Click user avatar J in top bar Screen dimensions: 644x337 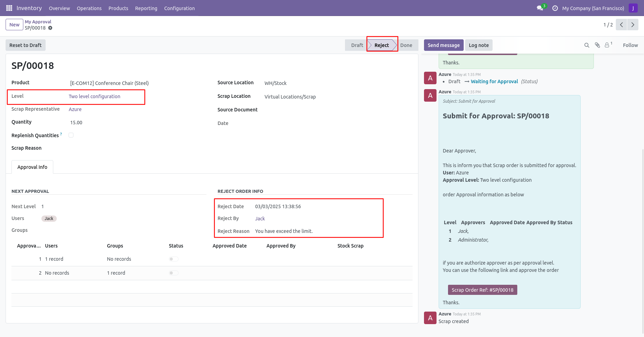point(633,8)
